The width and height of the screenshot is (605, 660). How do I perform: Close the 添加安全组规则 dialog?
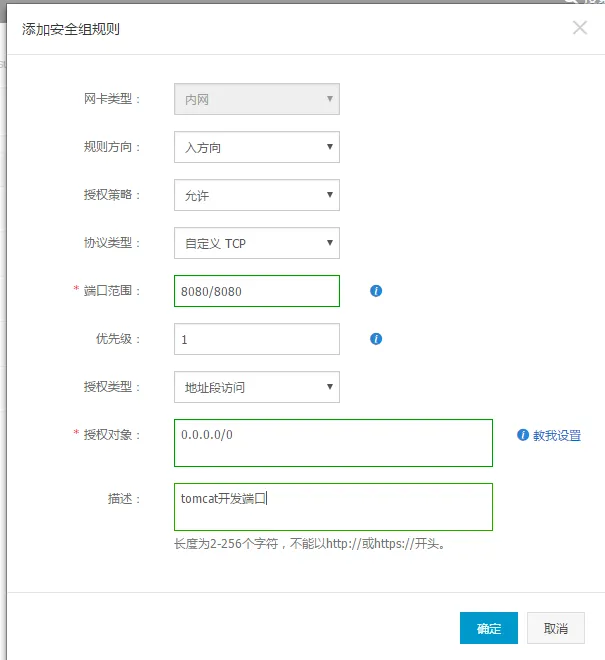[x=580, y=28]
